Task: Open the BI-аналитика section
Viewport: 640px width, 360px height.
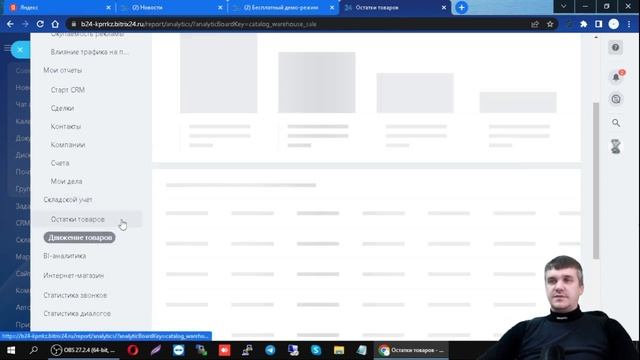Action: [64, 256]
